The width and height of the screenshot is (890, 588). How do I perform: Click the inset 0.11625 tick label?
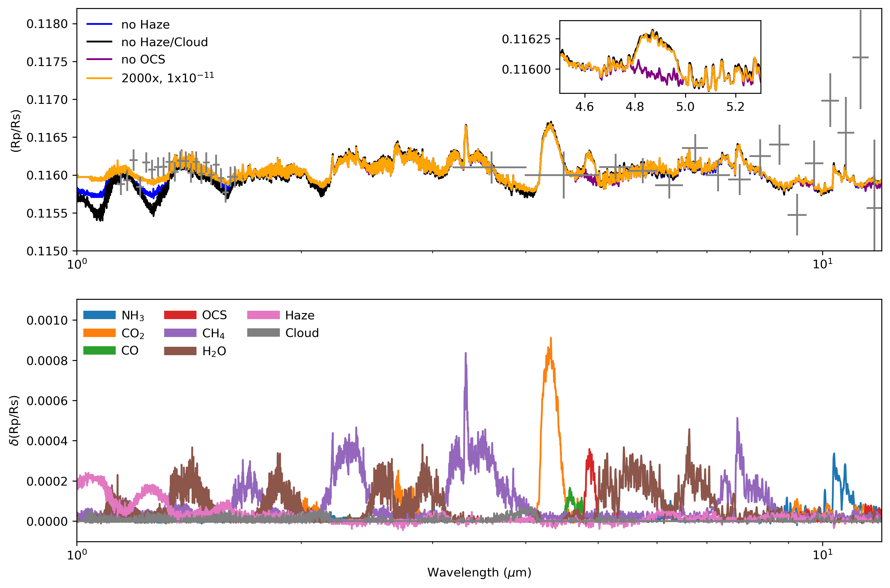[x=526, y=39]
